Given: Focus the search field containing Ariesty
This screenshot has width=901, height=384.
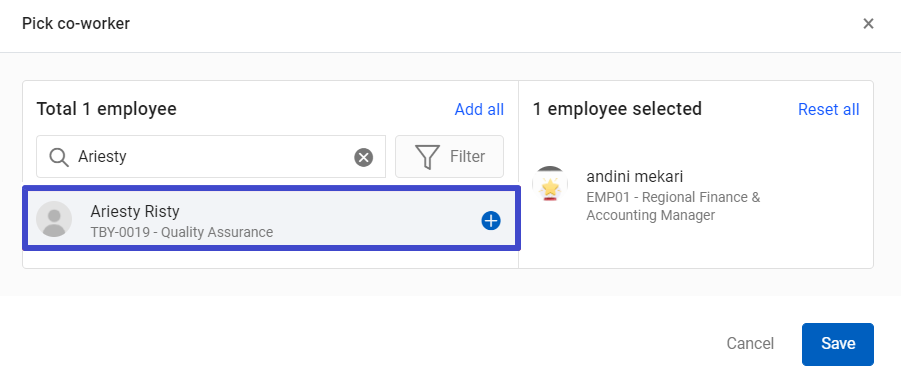Looking at the screenshot, I should [x=211, y=156].
